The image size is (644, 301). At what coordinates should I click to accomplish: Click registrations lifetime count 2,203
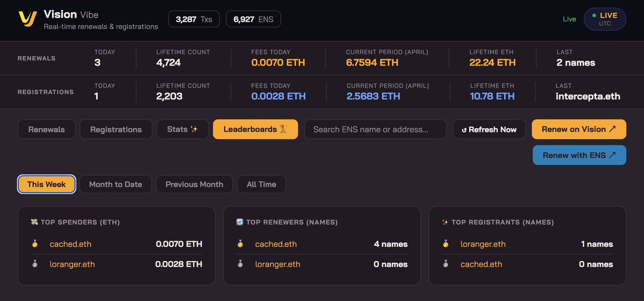tap(169, 97)
